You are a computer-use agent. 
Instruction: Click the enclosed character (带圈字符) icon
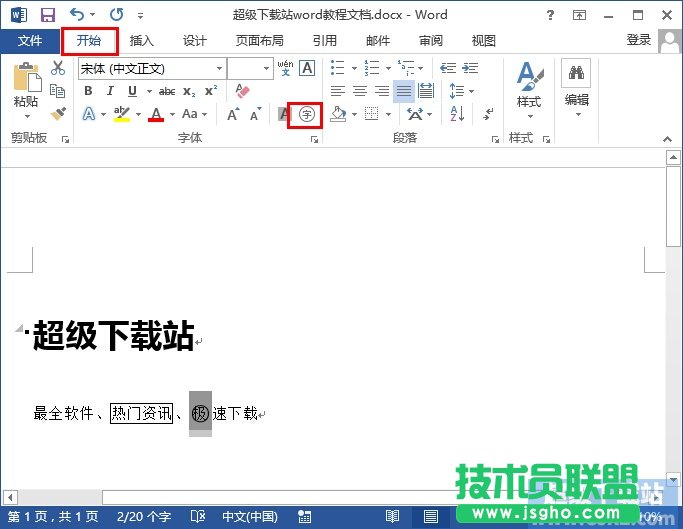pos(306,114)
